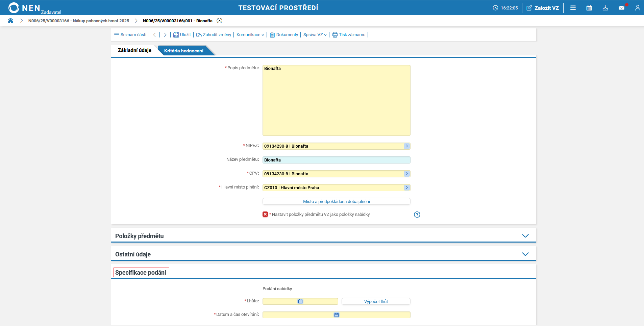The width and height of the screenshot is (644, 326).
Task: Open the messages envelope icon
Action: coord(621,8)
